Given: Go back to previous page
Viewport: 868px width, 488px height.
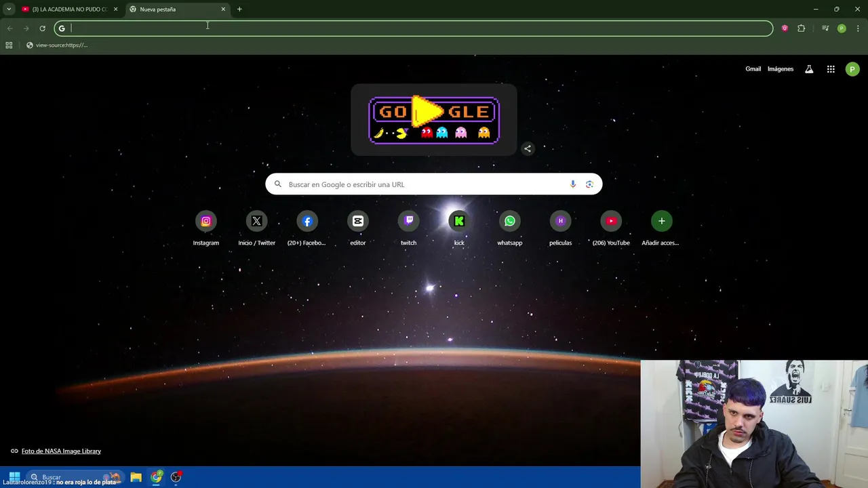Looking at the screenshot, I should (x=10, y=28).
